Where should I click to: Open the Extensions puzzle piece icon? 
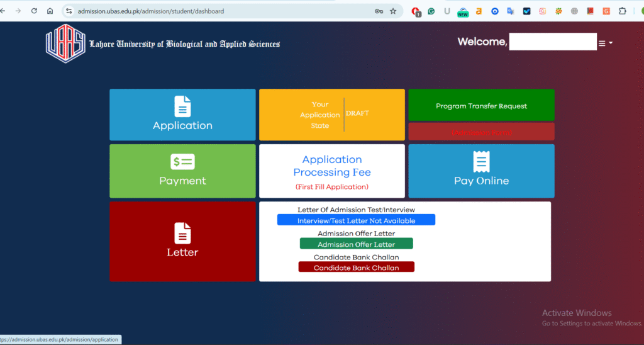point(622,11)
